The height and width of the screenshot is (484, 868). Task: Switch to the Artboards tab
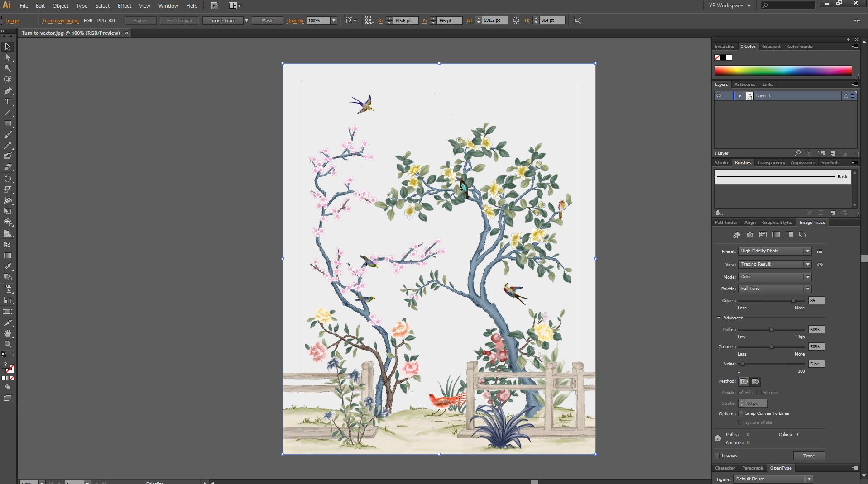[x=745, y=85]
